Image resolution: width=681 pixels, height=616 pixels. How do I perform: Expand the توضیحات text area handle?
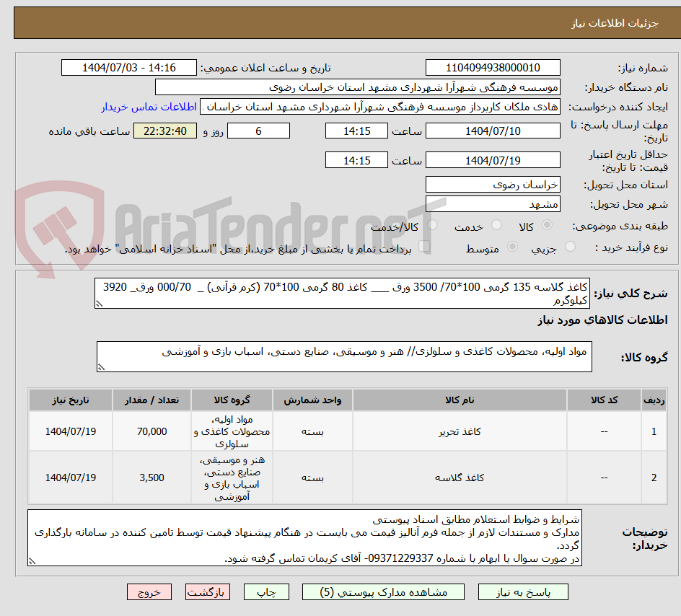[x=30, y=561]
